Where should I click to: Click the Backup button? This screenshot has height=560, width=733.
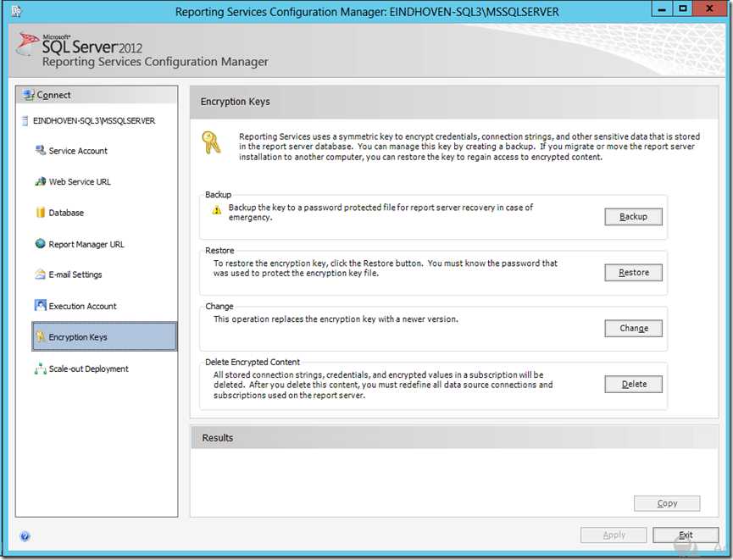[633, 217]
